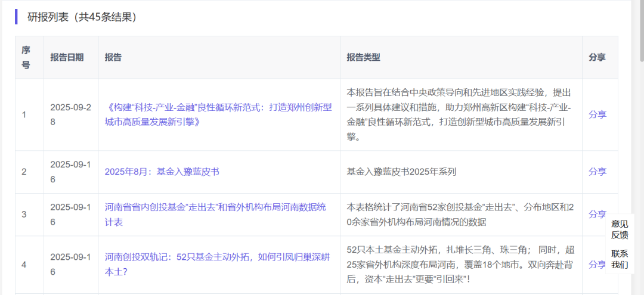Click the vertical scrollbar on the right edge
Viewport: 644px width, 295px height.
click(x=641, y=30)
